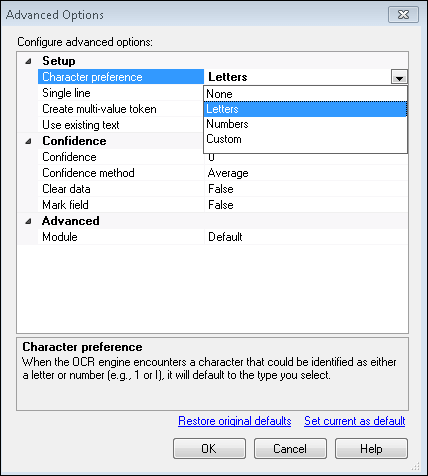Confirm with the OK button
Image resolution: width=428 pixels, height=476 pixels.
(209, 449)
